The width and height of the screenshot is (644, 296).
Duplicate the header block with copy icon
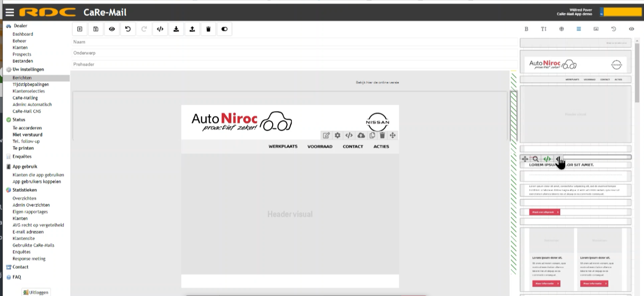pos(372,135)
